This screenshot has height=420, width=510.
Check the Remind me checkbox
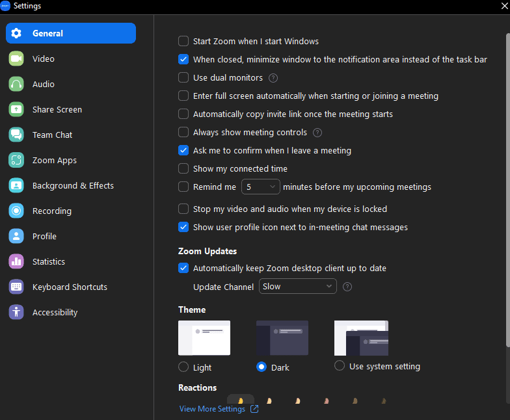point(183,187)
